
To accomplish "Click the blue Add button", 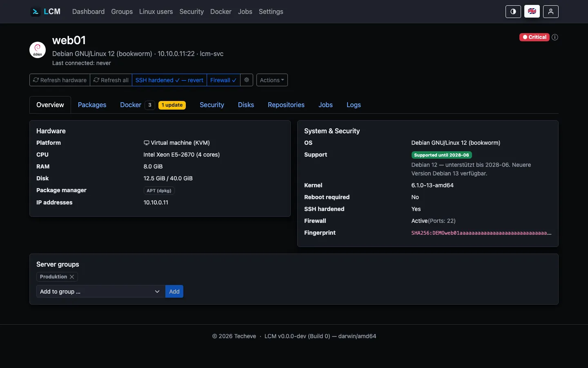I will coord(174,292).
